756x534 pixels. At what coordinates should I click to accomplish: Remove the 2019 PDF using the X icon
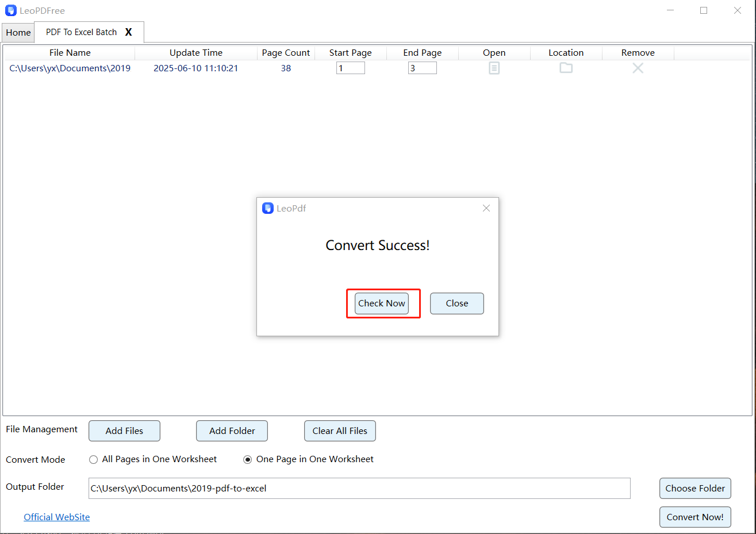[638, 67]
